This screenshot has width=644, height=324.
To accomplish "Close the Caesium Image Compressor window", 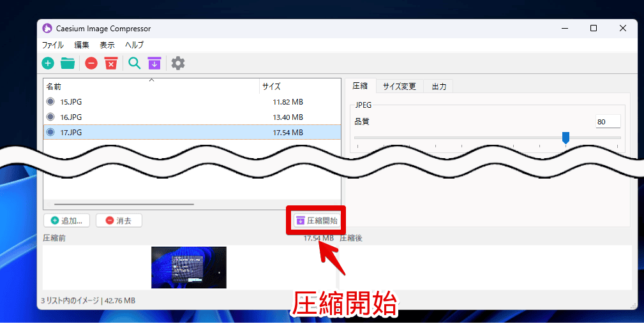I will 623,28.
